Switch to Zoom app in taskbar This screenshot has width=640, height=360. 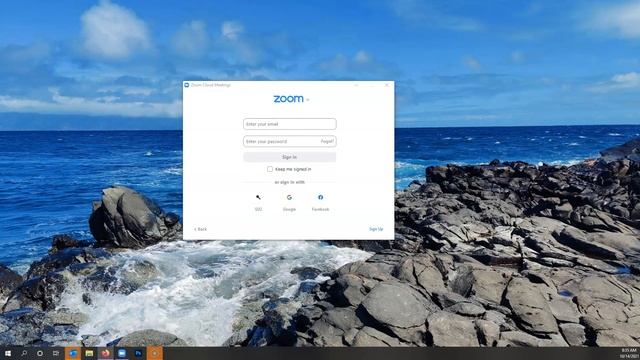pos(122,353)
